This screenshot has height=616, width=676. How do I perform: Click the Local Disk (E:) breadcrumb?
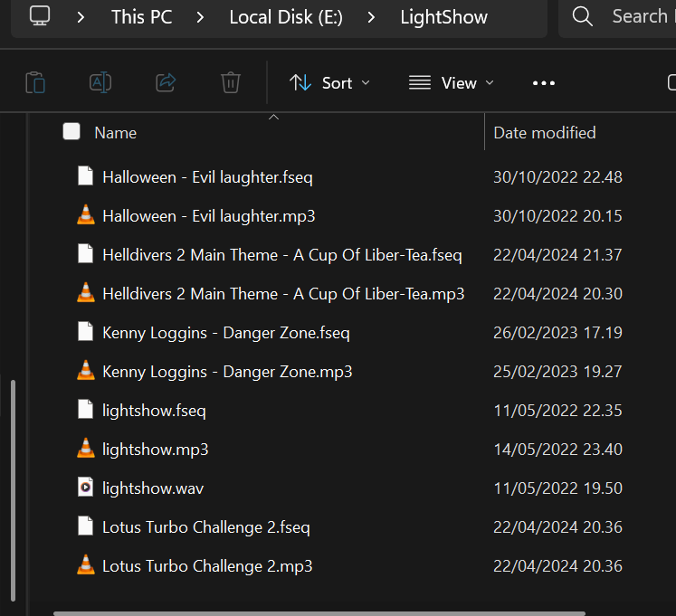click(285, 17)
